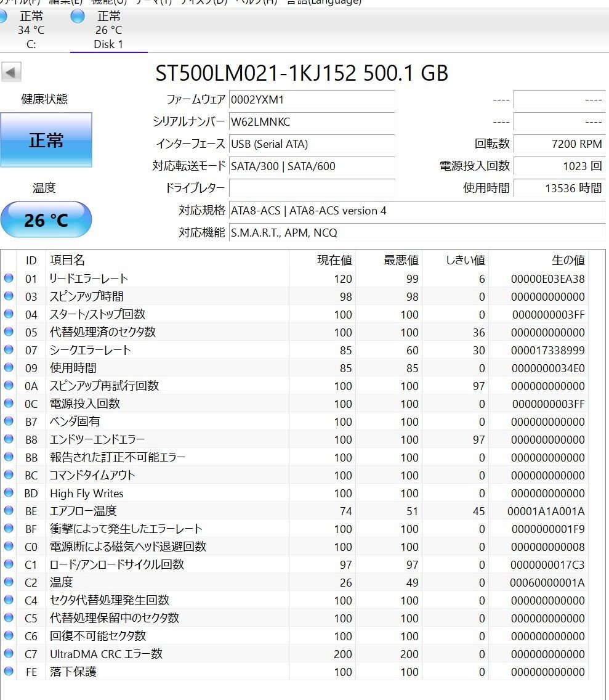The height and width of the screenshot is (700, 609).
Task: Click the status icon for エアフロー温度
Action: [x=9, y=511]
